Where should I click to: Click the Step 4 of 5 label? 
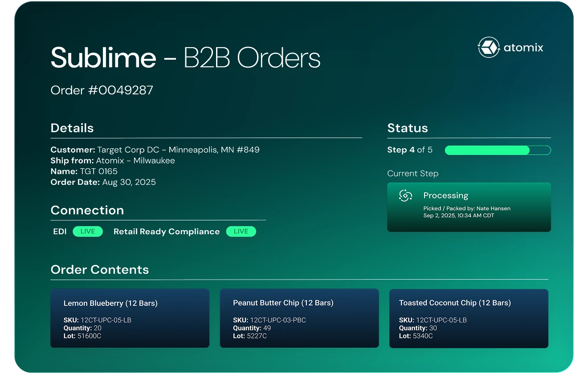pos(410,150)
